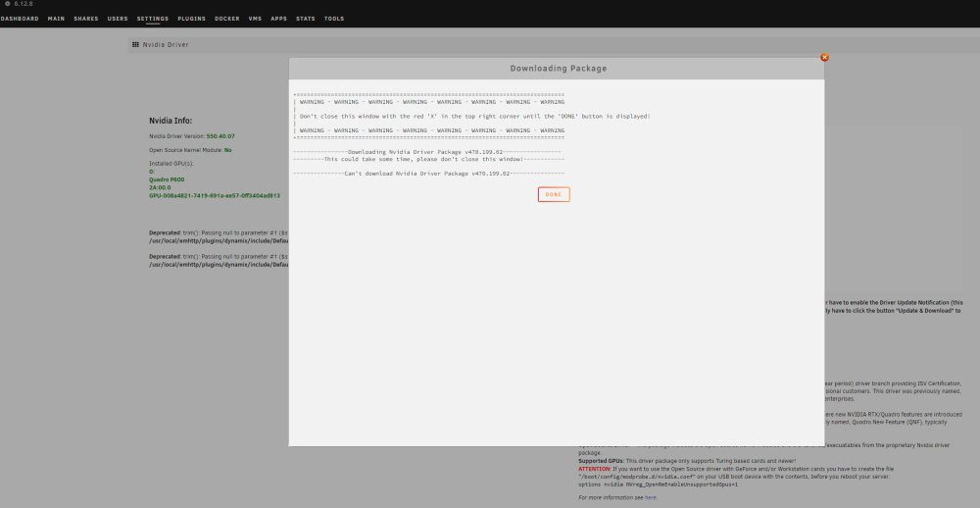The height and width of the screenshot is (508, 980).
Task: Click the 2A:00.0 bus address text
Action: click(x=160, y=187)
